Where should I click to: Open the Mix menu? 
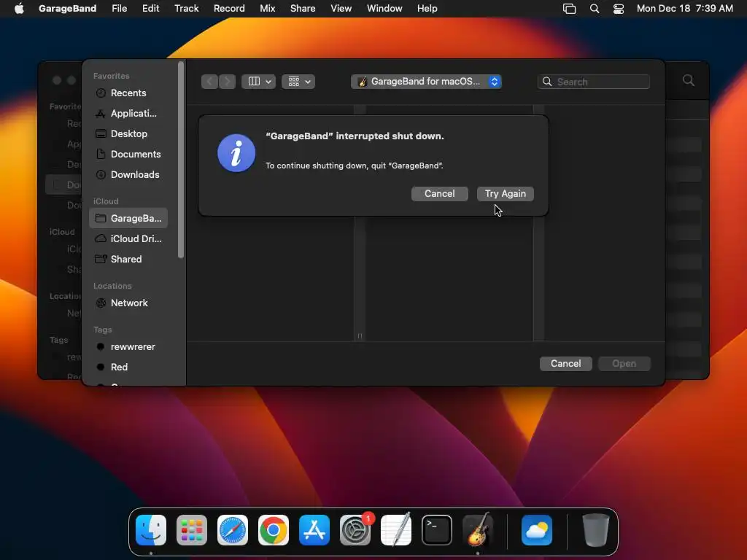coord(267,8)
